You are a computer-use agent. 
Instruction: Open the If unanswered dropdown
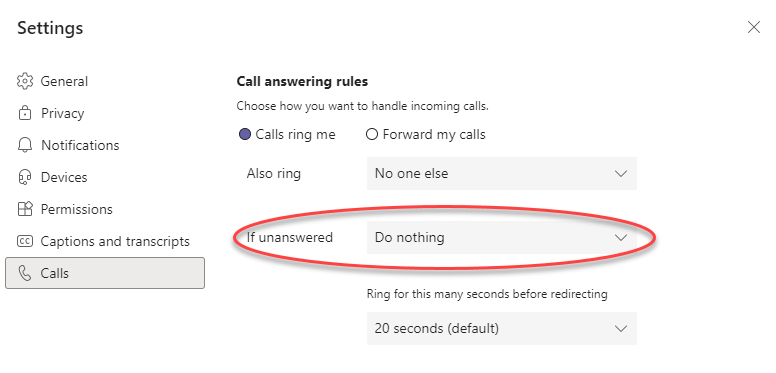coord(501,237)
